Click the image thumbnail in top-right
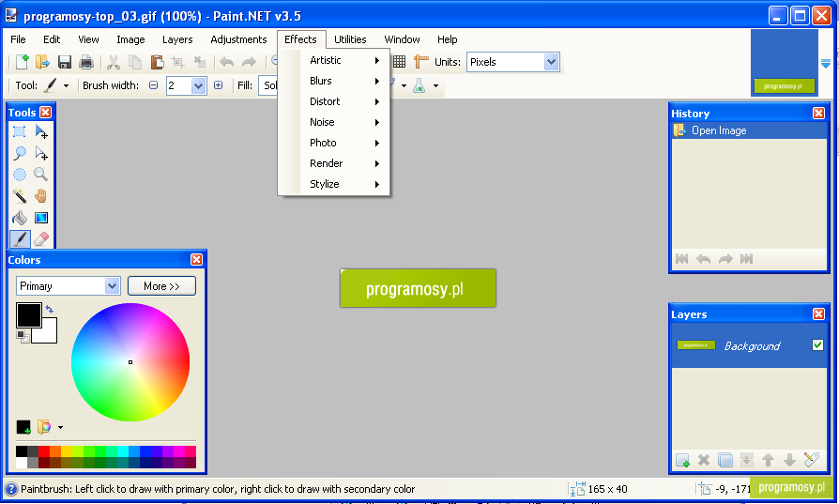Image resolution: width=839 pixels, height=504 pixels. tap(785, 63)
